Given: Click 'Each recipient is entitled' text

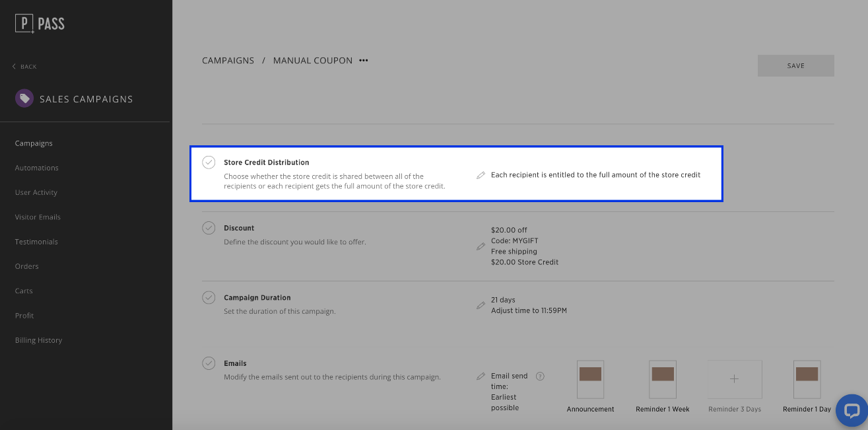Looking at the screenshot, I should (x=595, y=175).
